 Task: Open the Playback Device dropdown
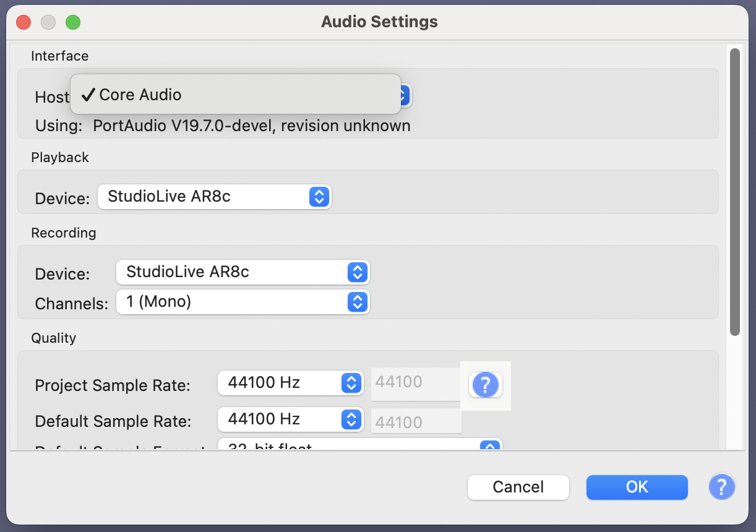point(214,197)
